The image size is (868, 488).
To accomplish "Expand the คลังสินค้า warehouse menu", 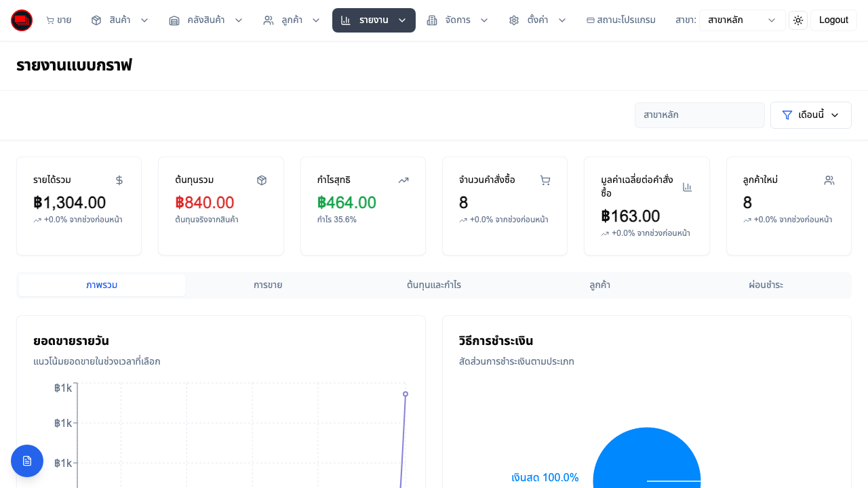I will pos(205,20).
